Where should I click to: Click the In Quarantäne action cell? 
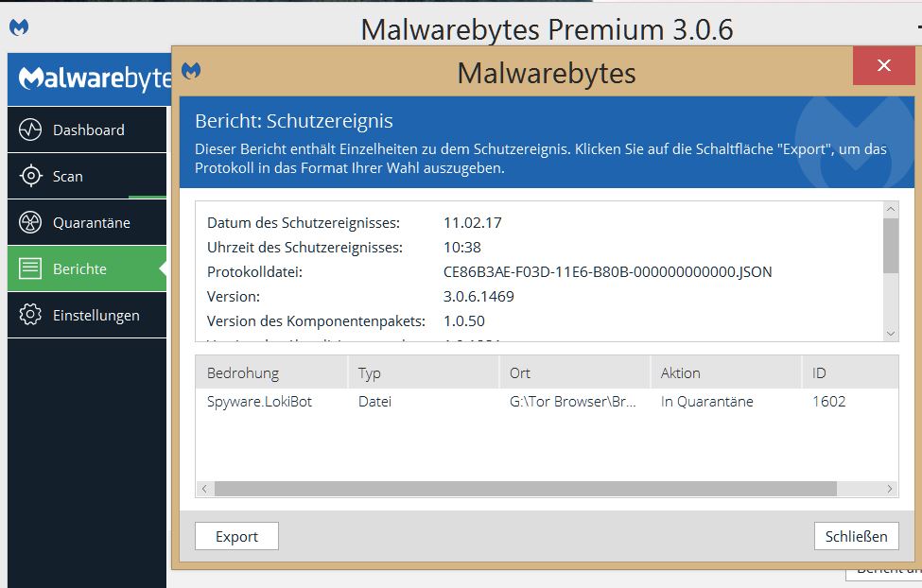coord(706,402)
